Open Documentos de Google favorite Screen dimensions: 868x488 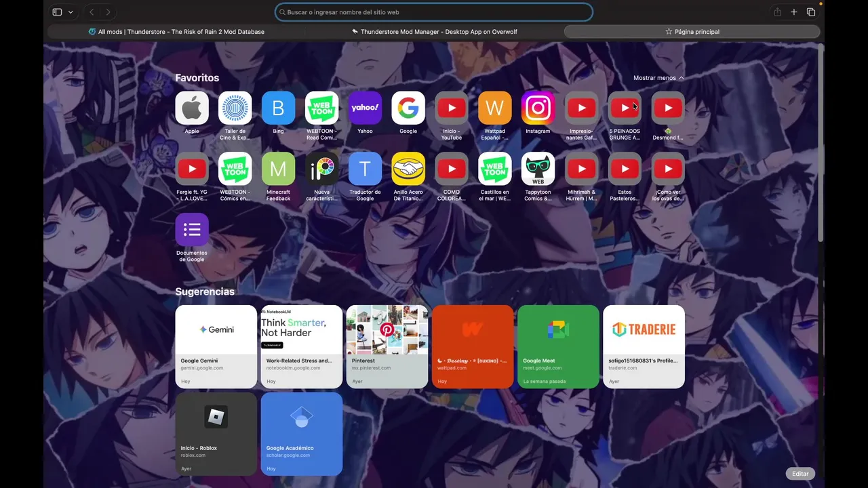(192, 230)
